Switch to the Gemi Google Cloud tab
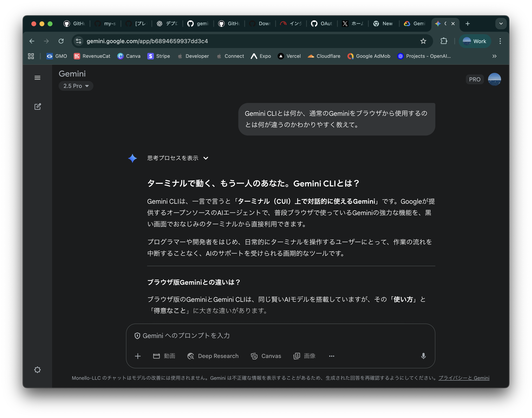 [x=415, y=23]
